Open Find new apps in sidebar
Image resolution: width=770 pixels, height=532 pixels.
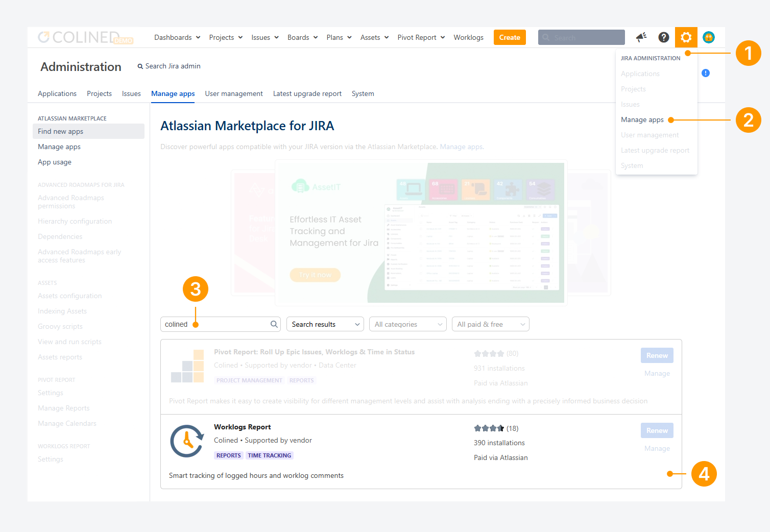point(88,131)
